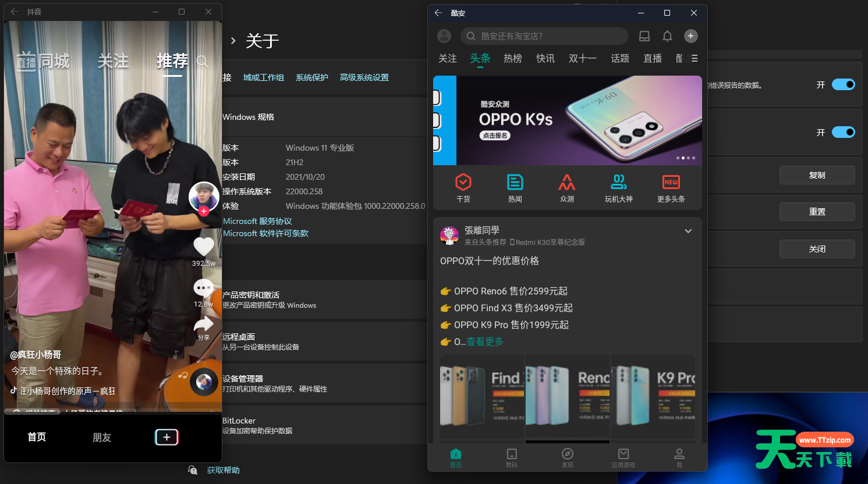Tap the plus create button in Douyin
This screenshot has height=484, width=868.
point(166,437)
